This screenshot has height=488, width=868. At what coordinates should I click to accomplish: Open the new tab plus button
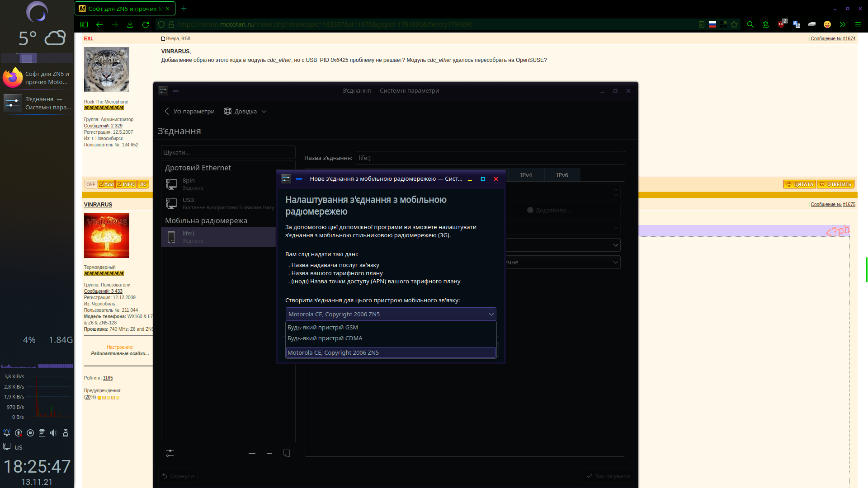point(184,9)
